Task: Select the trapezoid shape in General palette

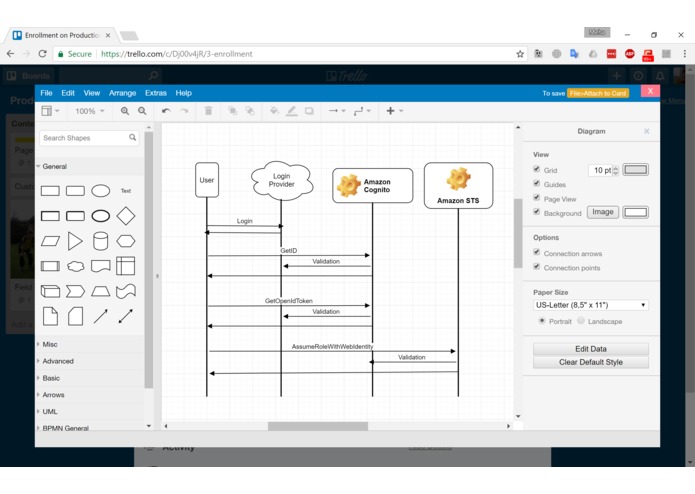Action: click(x=101, y=291)
